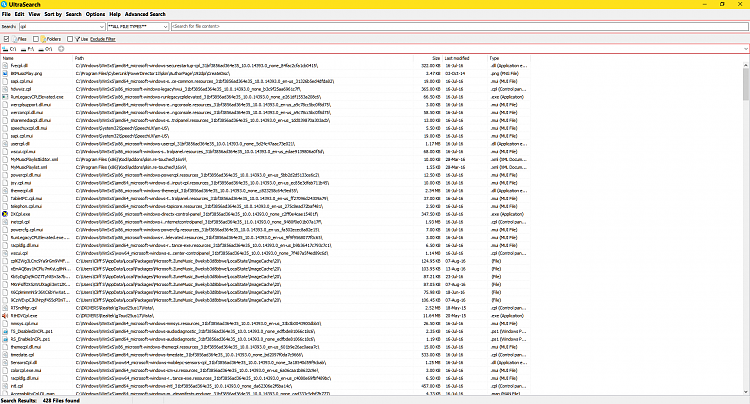Open the Search term history dropdown arrow
Image resolution: width=750 pixels, height=404 pixels.
pos(101,27)
